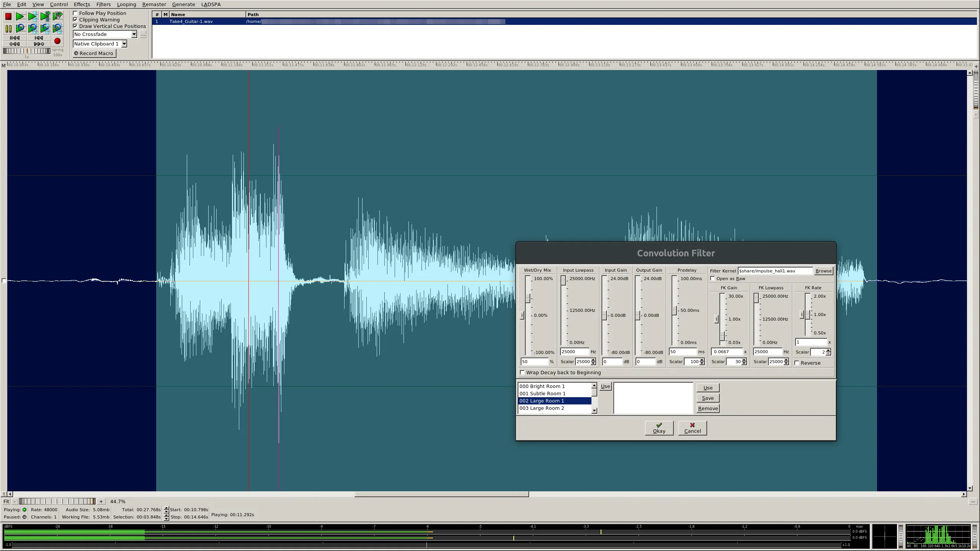Click the Clipping Warning checkbox
Image resolution: width=980 pixels, height=551 pixels.
click(x=75, y=20)
